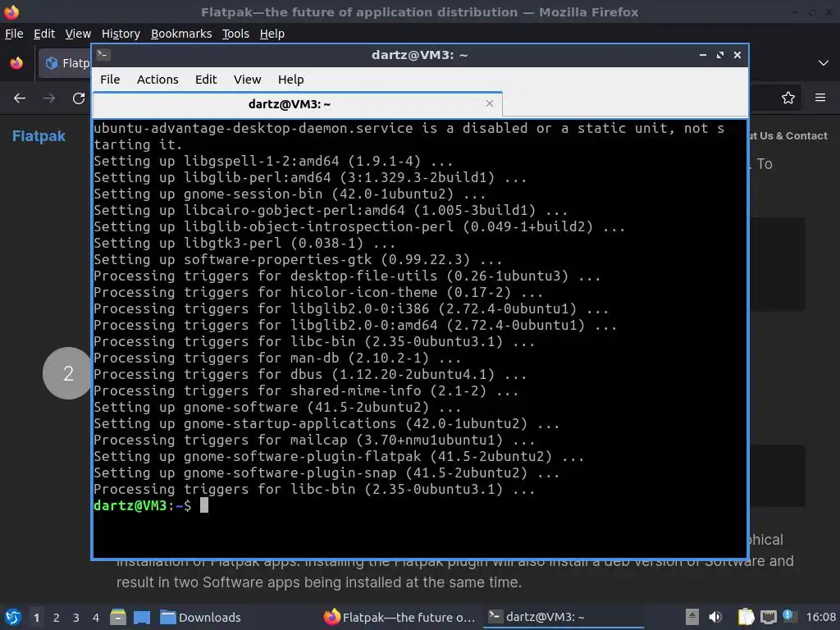Image resolution: width=840 pixels, height=630 pixels.
Task: Open Firefox History menu
Action: 121,34
